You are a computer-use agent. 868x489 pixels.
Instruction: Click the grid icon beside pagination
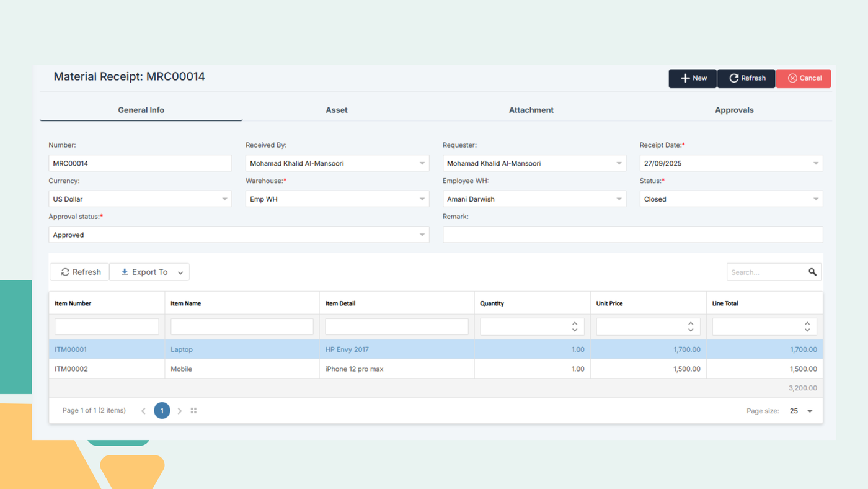point(193,411)
